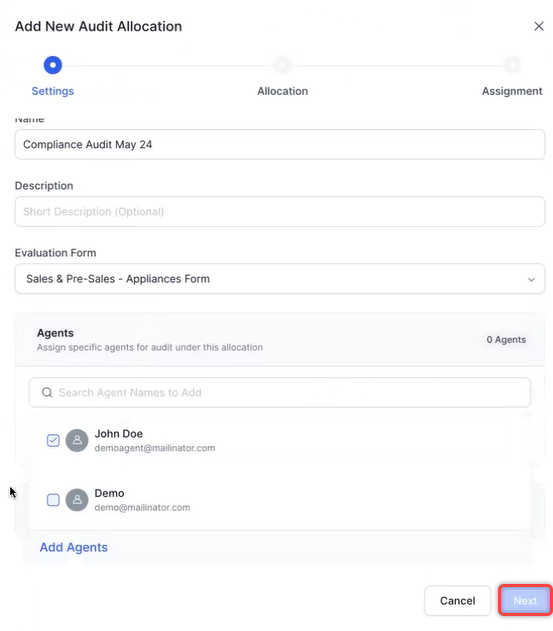Click the Demo agent's avatar icon
This screenshot has height=631, width=553.
[77, 500]
